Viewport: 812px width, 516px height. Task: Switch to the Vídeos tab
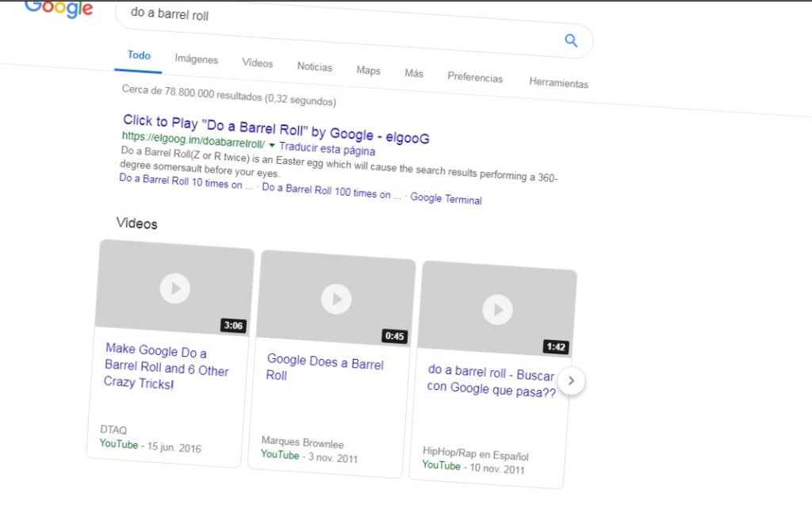coord(257,63)
